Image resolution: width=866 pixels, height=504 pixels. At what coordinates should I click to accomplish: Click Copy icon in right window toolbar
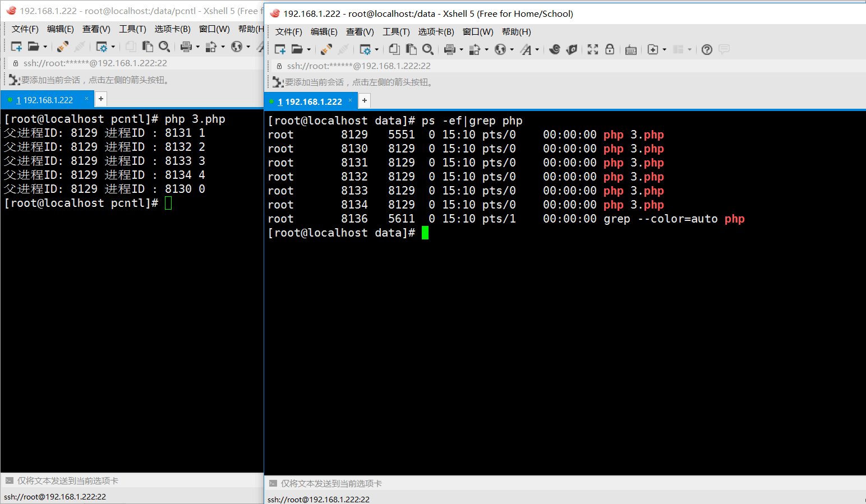(x=394, y=49)
